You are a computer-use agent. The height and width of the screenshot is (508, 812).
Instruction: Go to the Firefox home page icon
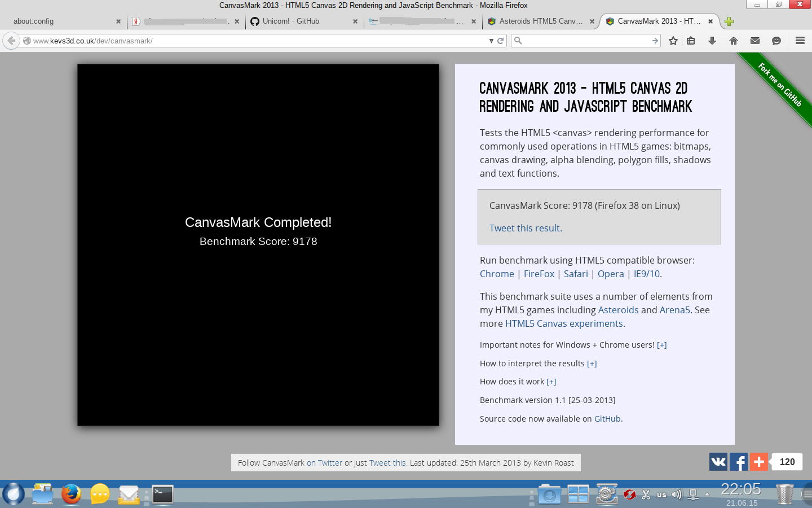734,41
